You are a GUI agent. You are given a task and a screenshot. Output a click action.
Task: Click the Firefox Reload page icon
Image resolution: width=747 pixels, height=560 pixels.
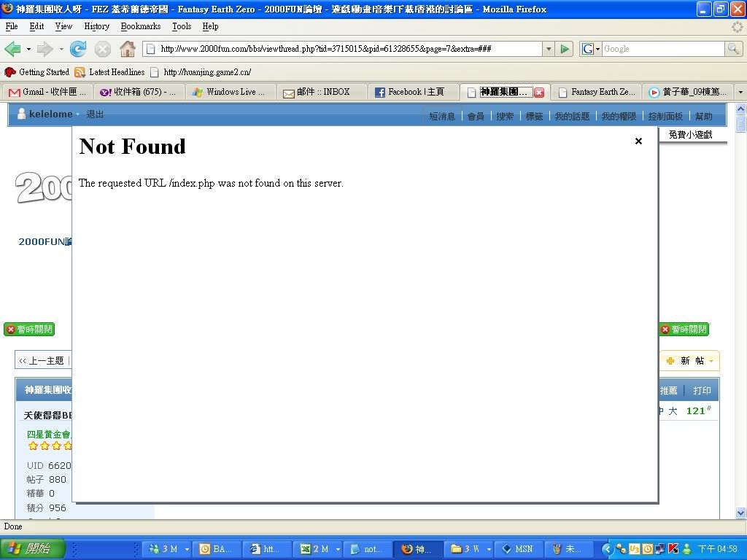click(x=78, y=49)
